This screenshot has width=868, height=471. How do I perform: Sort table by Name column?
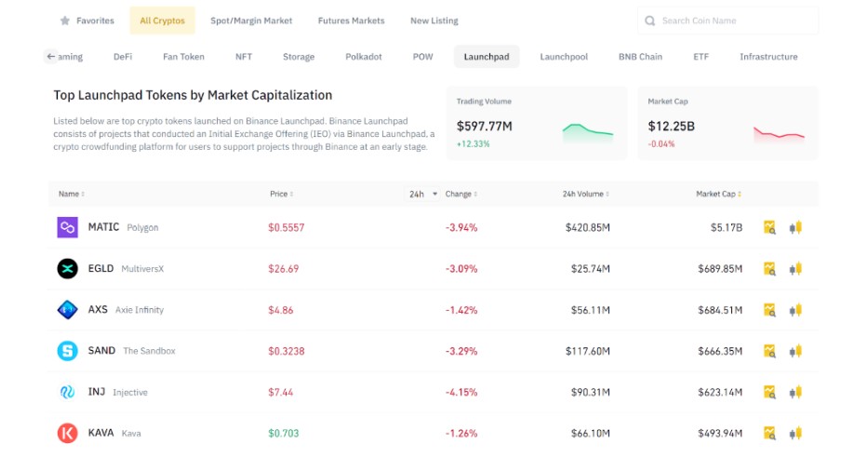(x=72, y=194)
